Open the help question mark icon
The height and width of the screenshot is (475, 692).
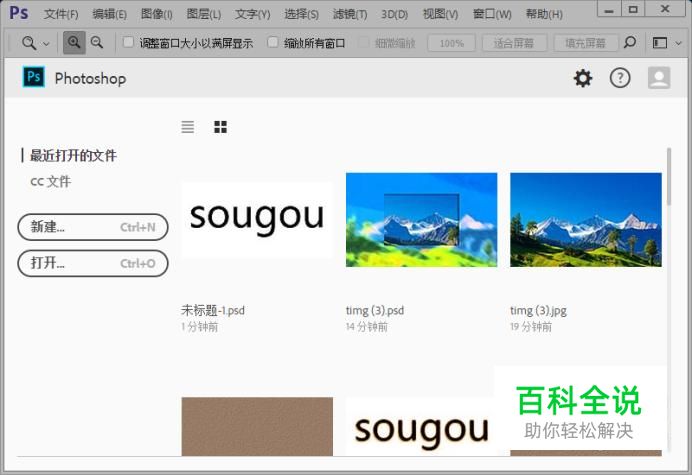click(x=620, y=78)
